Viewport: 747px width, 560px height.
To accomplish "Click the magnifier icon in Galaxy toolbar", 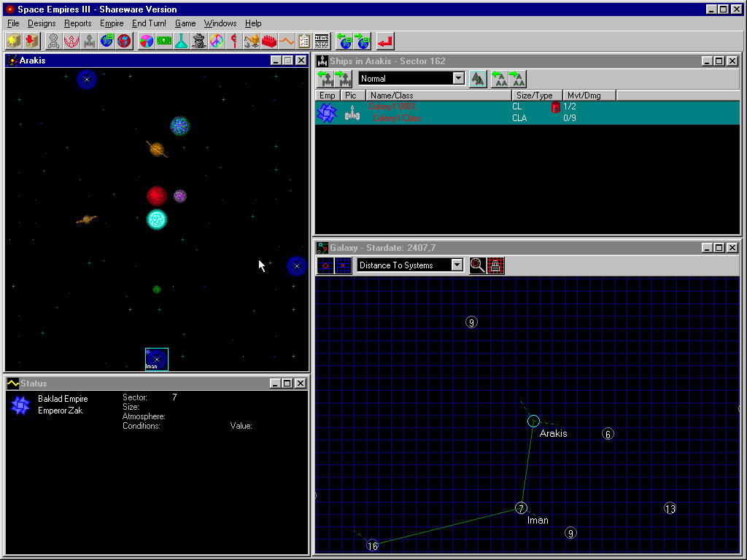I will [478, 265].
